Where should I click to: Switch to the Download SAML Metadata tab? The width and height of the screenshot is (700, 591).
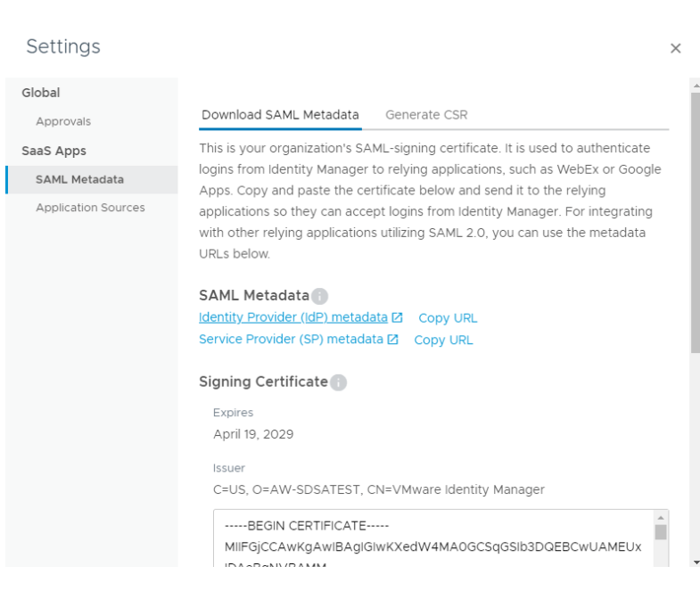pos(280,115)
